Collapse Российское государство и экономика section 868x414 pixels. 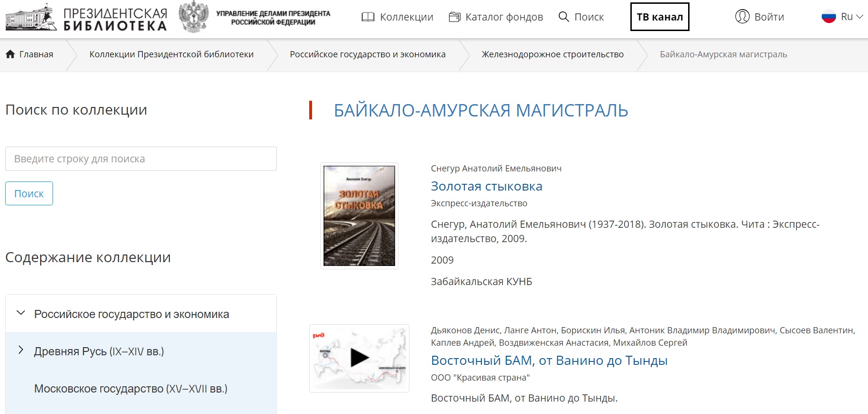(21, 313)
